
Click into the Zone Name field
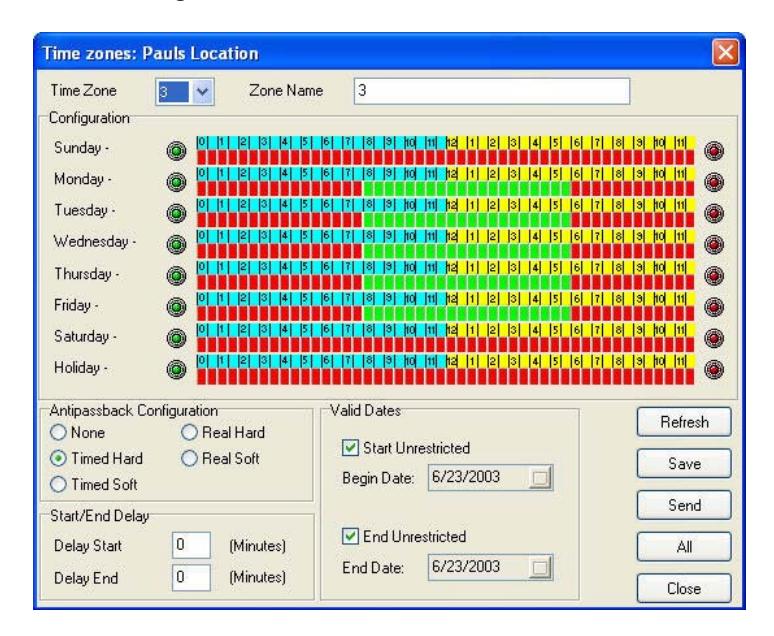pyautogui.click(x=492, y=91)
